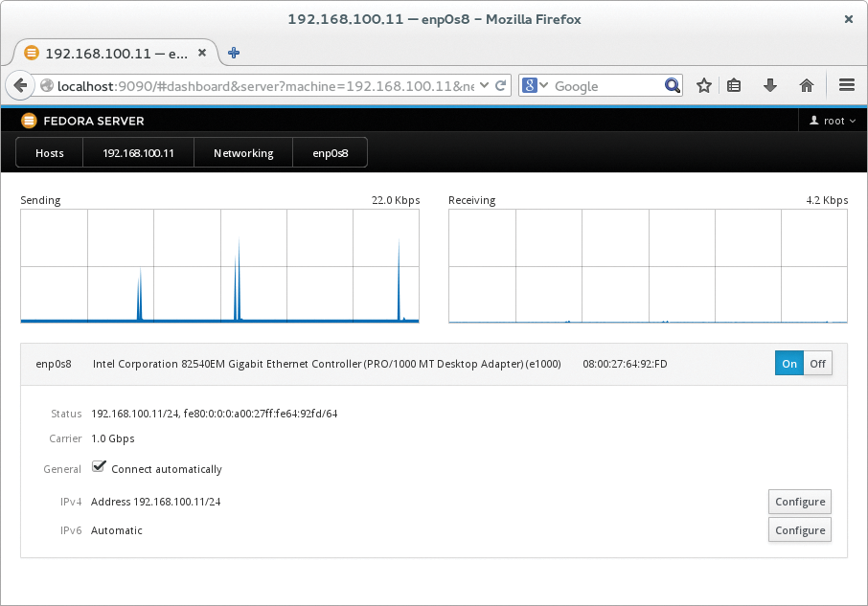Viewport: 868px width, 606px height.
Task: Bookmark the page with the star icon
Action: (x=704, y=85)
